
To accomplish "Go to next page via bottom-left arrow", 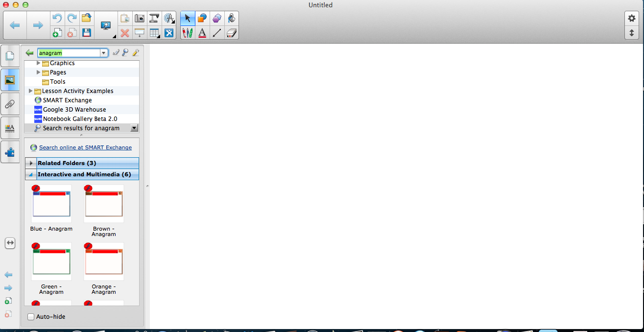I will (8, 288).
